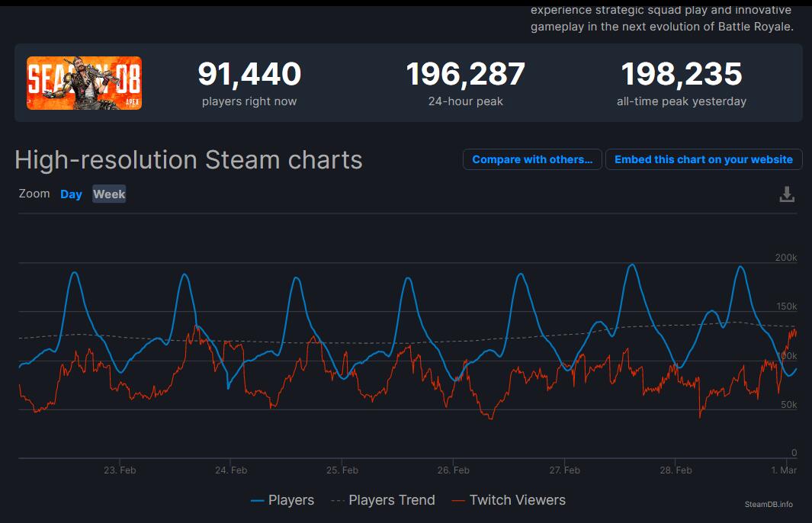812x523 pixels.
Task: Click the 198,235 all-time peak number
Action: click(681, 75)
